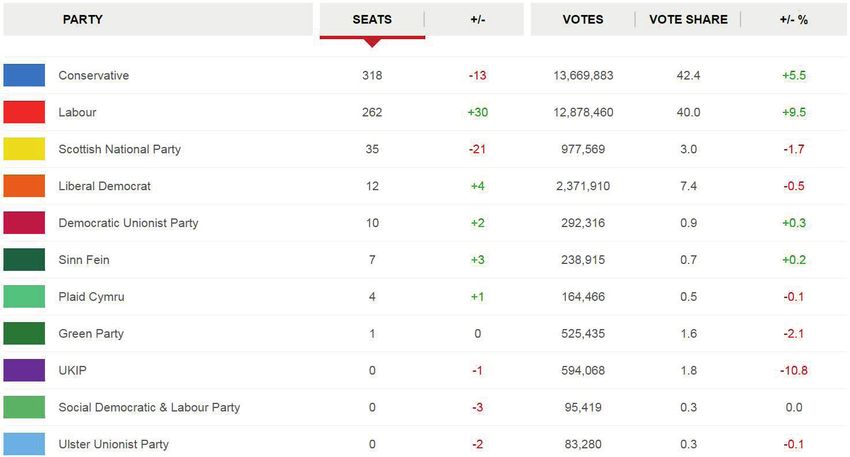
Task: Open the Conservative party row
Action: (425, 75)
